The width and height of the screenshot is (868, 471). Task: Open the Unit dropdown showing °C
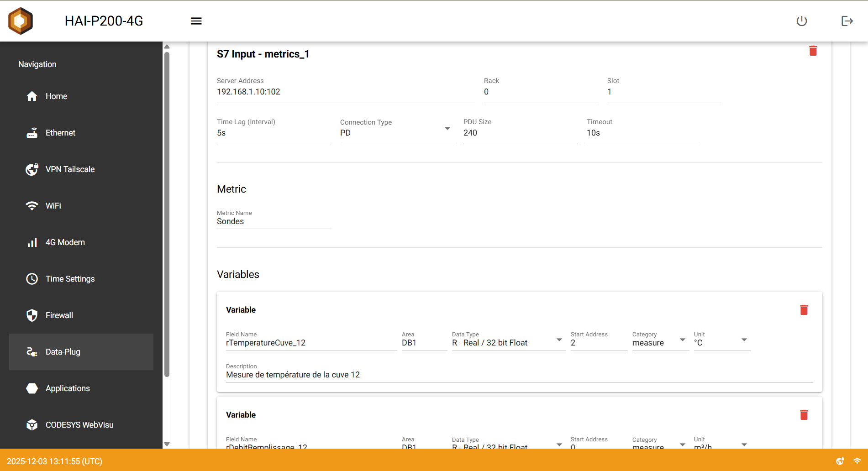[744, 340]
